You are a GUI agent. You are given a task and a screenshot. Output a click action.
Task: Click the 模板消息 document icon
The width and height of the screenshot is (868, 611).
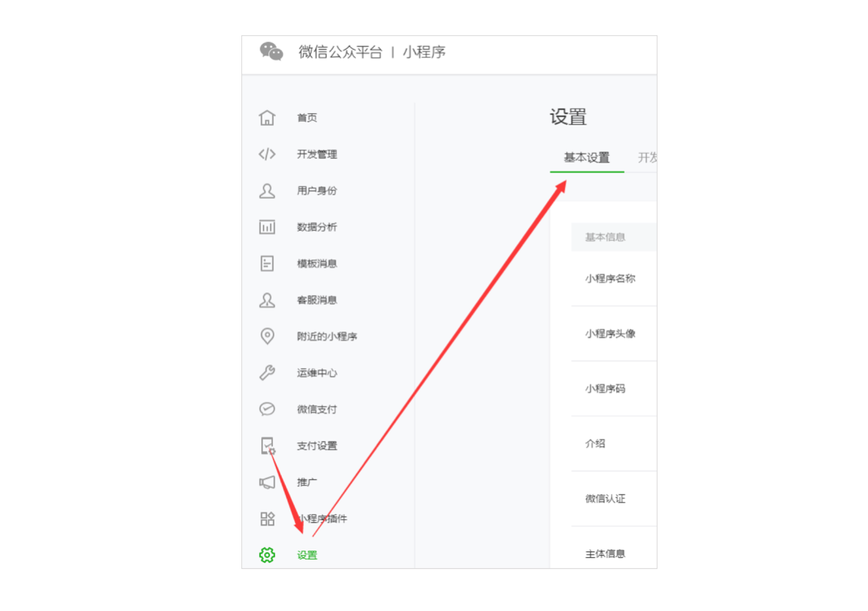click(x=267, y=263)
